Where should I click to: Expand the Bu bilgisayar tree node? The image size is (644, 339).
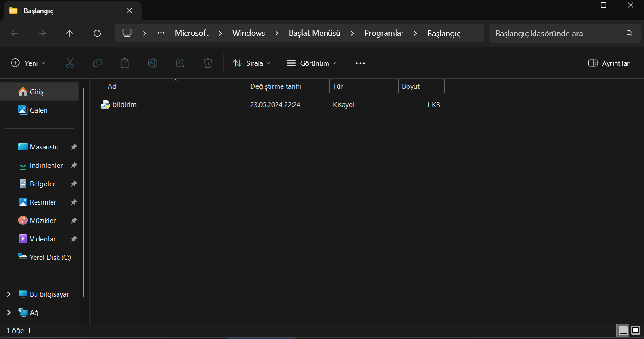[x=9, y=294]
